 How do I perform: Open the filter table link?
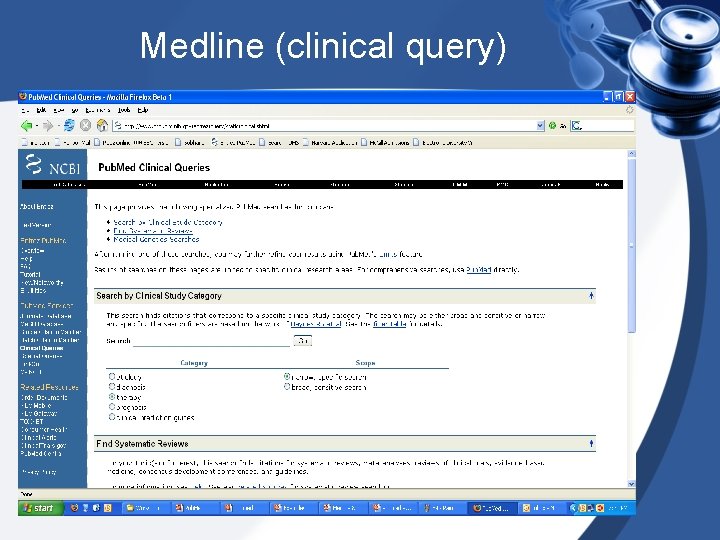pos(389,324)
